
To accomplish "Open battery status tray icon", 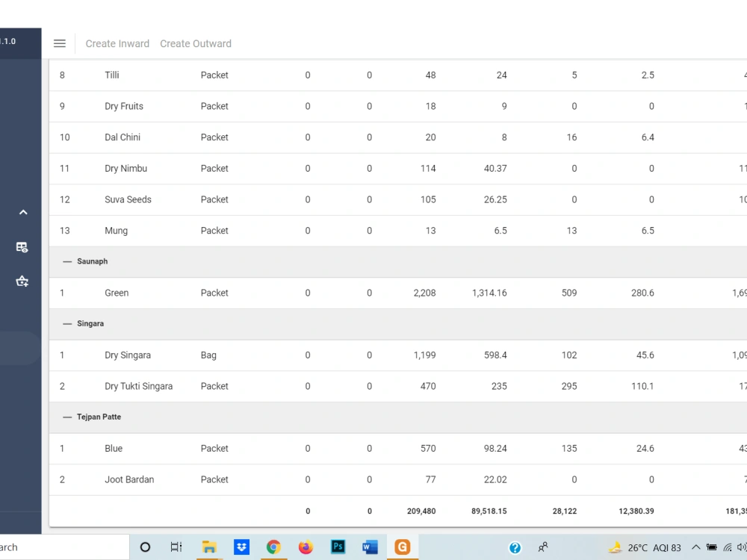I will (712, 547).
